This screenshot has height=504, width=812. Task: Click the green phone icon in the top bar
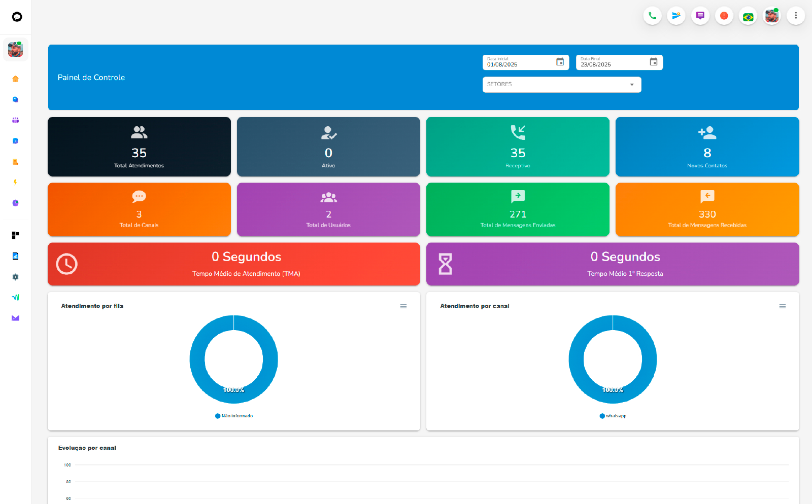[652, 16]
